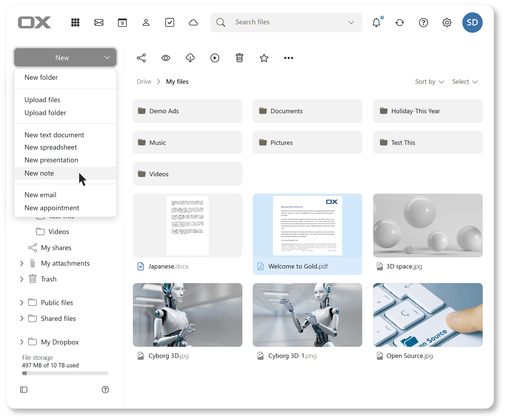The height and width of the screenshot is (420, 505).
Task: Open sidebar help icon at bottom
Action: tap(105, 390)
